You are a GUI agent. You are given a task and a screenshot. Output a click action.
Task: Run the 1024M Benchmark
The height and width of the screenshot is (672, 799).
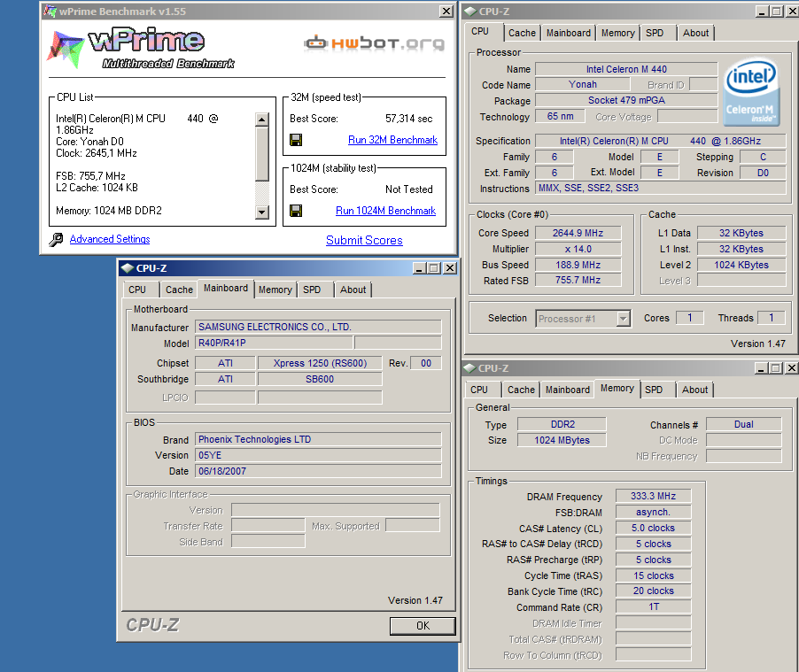385,211
